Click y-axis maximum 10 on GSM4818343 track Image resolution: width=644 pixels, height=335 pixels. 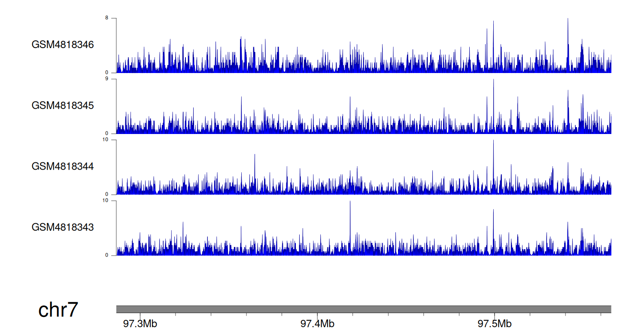click(112, 201)
